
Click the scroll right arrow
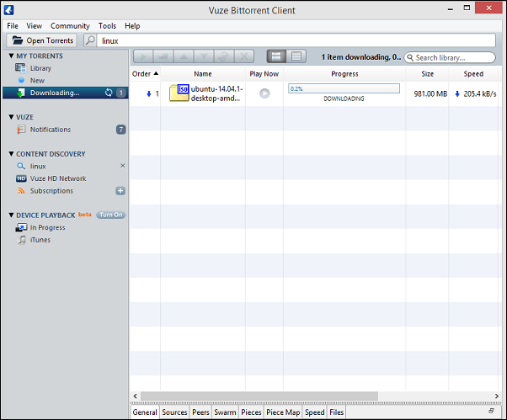(x=497, y=396)
